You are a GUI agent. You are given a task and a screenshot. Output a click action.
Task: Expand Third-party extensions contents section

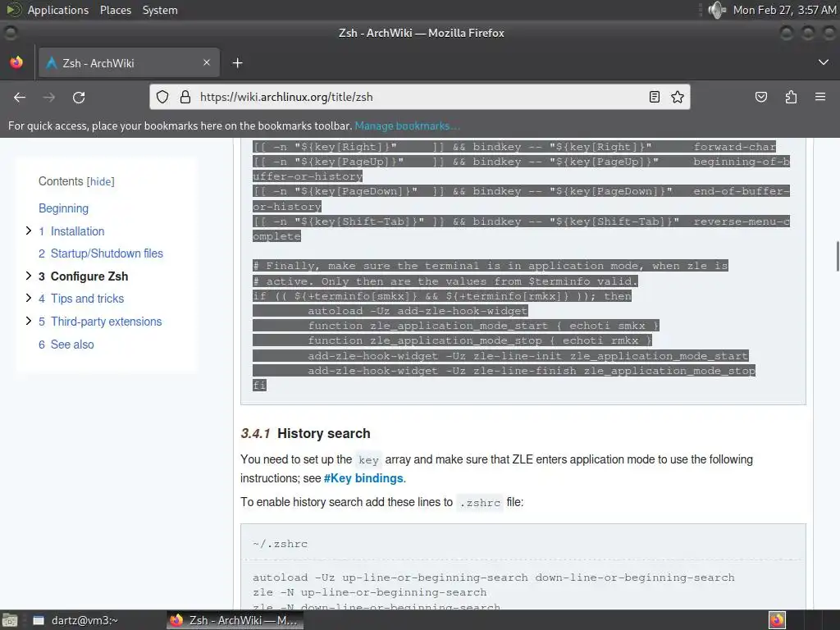pyautogui.click(x=29, y=321)
